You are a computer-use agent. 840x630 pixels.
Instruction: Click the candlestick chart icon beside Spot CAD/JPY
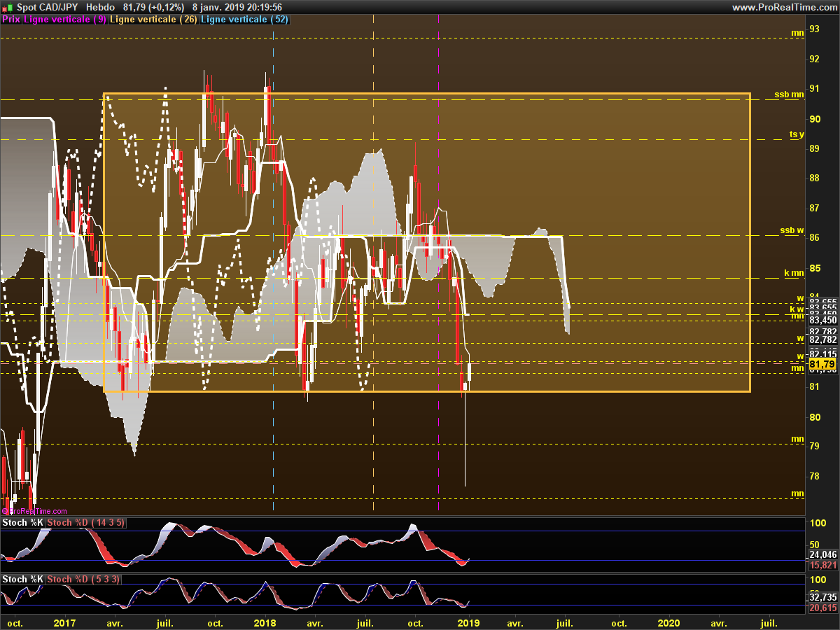8,7
